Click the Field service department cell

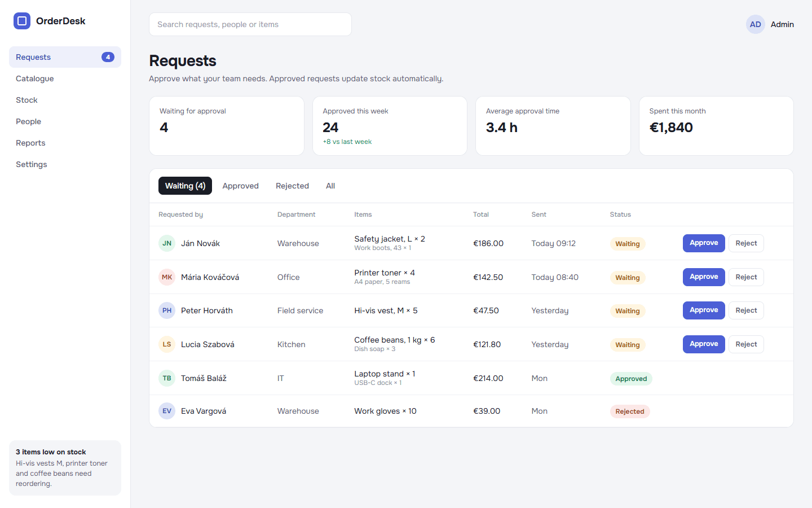[x=300, y=310]
